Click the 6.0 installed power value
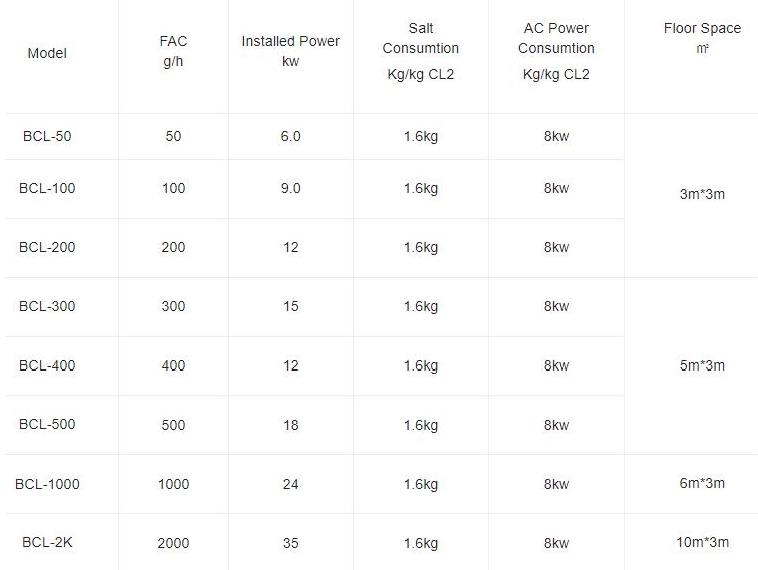Viewport: 758px width, 570px height. point(290,136)
